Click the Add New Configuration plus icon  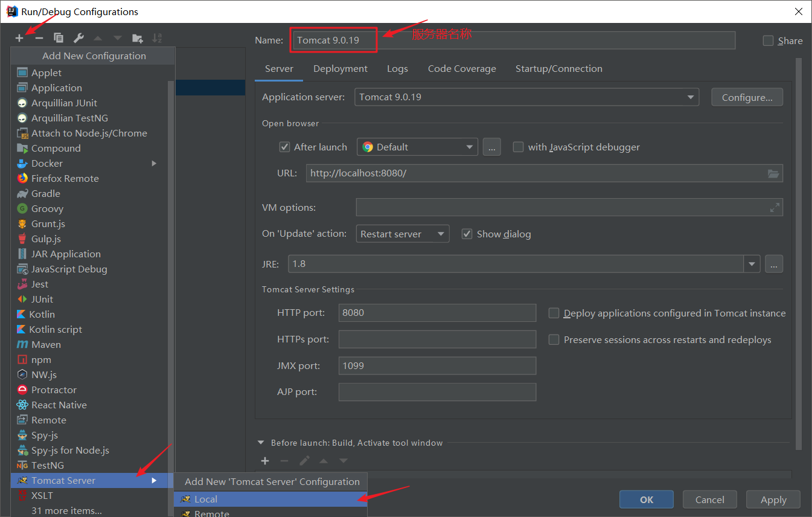[19, 38]
